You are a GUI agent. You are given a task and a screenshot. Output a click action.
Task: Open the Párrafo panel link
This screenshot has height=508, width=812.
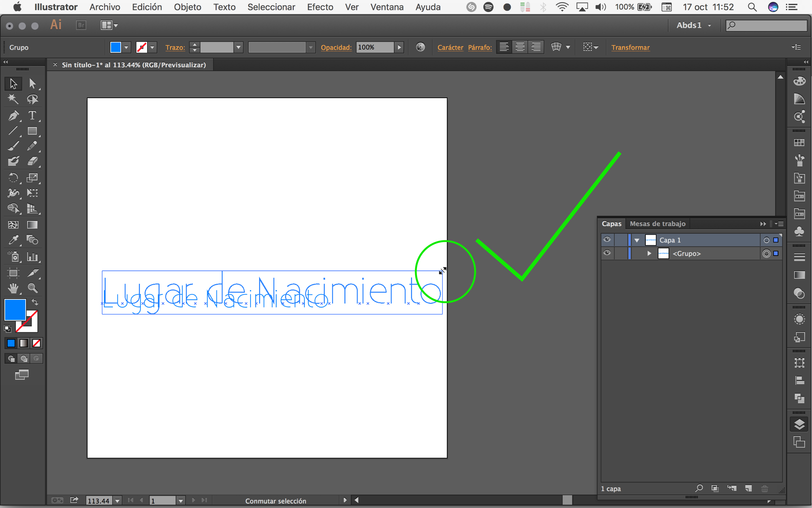coord(480,47)
